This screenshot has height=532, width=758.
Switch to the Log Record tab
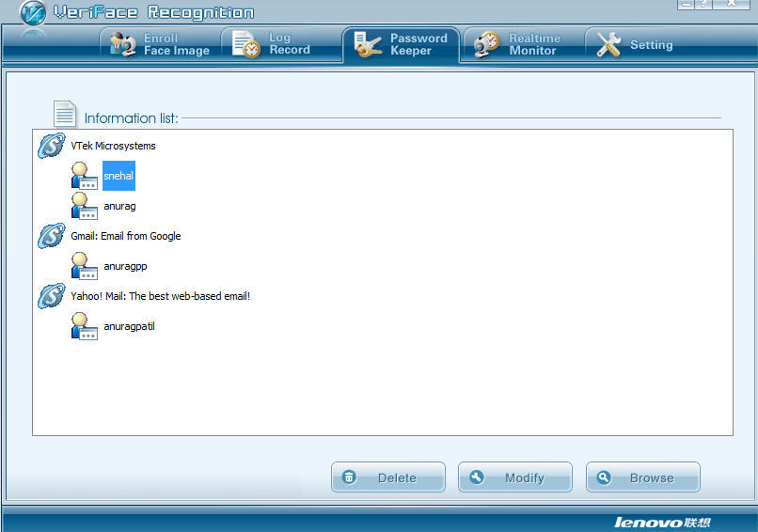[x=272, y=44]
